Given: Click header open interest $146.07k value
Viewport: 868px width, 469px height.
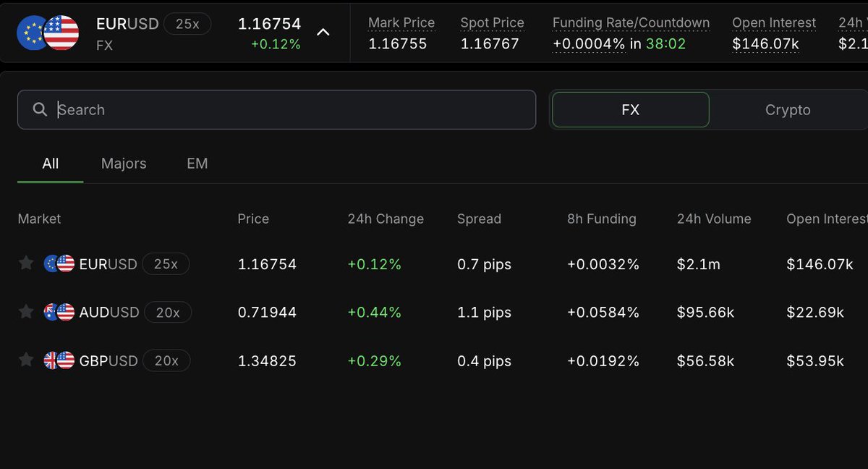Looking at the screenshot, I should pos(765,43).
